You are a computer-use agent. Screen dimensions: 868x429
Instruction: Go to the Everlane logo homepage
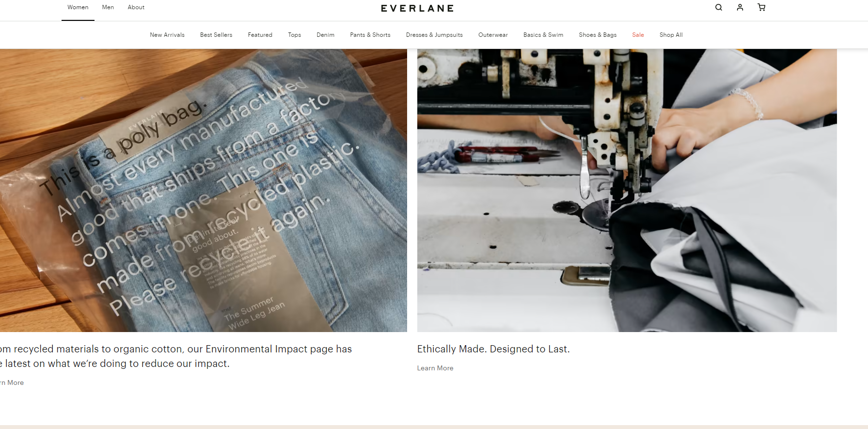[417, 8]
